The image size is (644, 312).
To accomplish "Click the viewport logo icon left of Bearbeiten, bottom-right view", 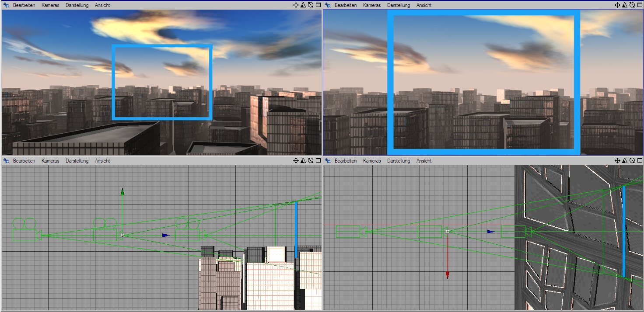I will [328, 161].
